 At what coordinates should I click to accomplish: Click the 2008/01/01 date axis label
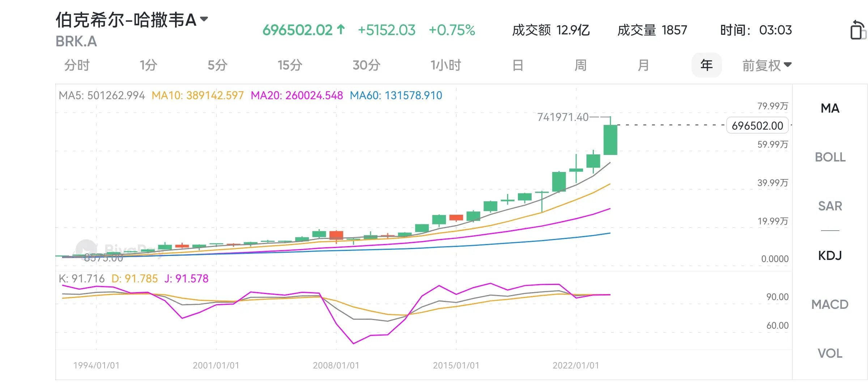coord(336,365)
